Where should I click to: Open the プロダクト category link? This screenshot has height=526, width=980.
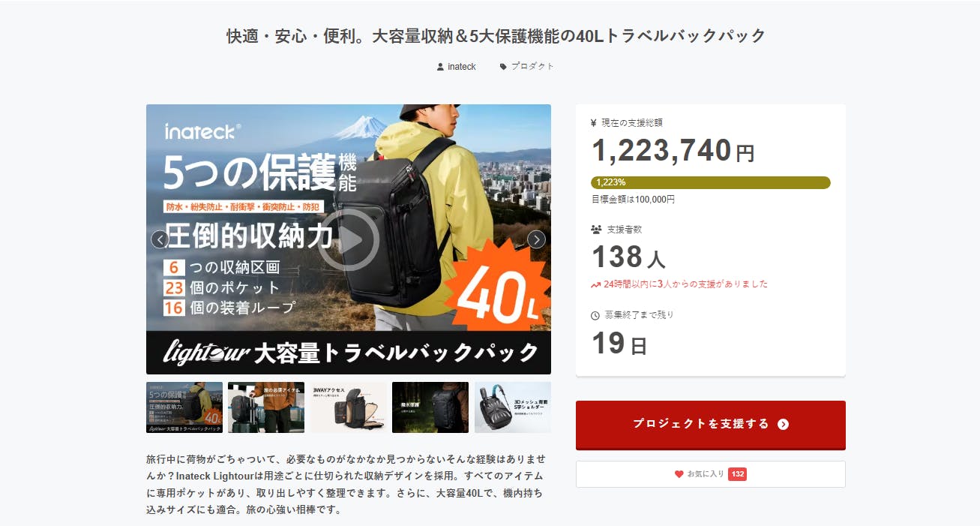tap(532, 67)
